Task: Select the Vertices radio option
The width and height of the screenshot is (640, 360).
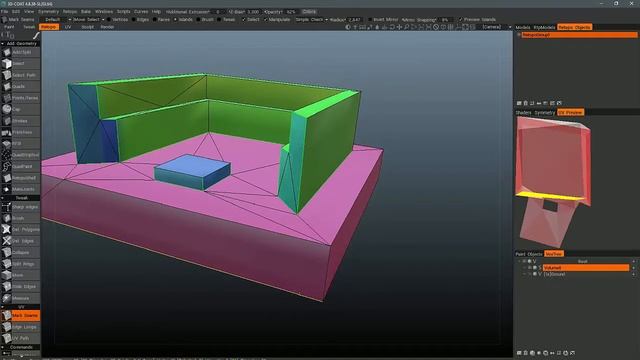Action: tap(118, 20)
